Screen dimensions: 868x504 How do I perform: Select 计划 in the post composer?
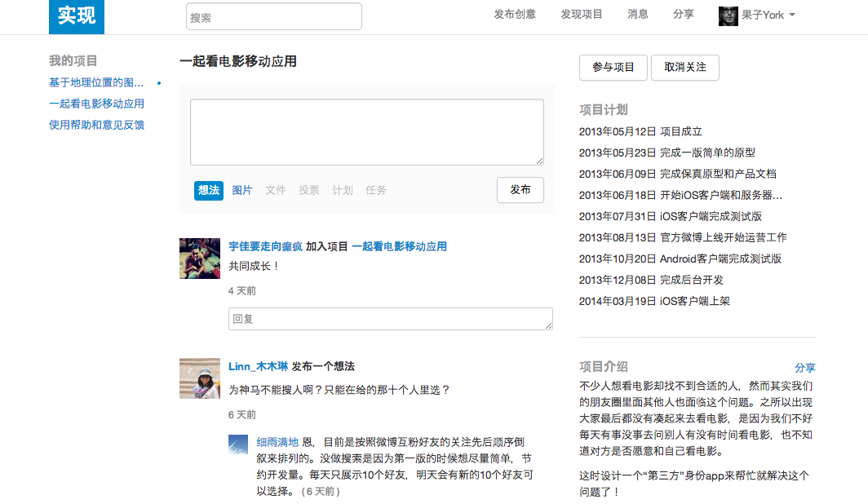pos(343,189)
